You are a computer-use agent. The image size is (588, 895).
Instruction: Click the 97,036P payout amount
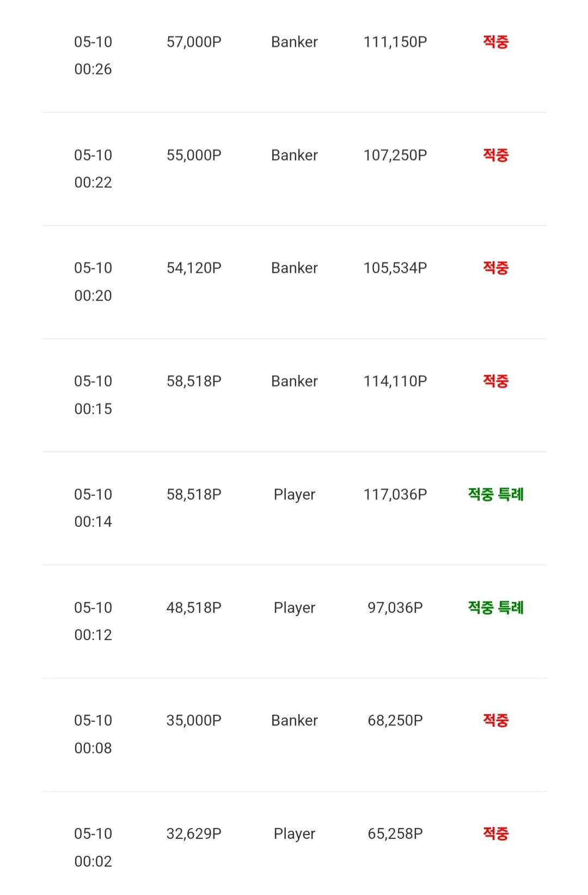coord(395,608)
